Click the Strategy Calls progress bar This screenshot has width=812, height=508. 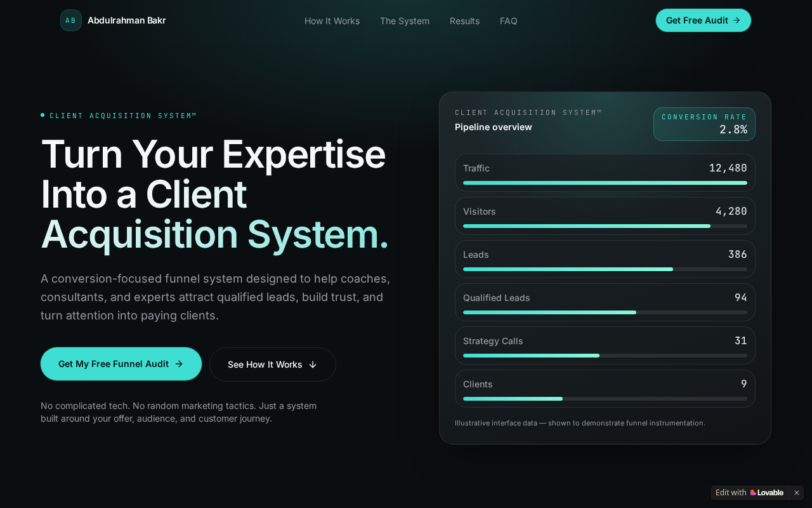tap(605, 356)
